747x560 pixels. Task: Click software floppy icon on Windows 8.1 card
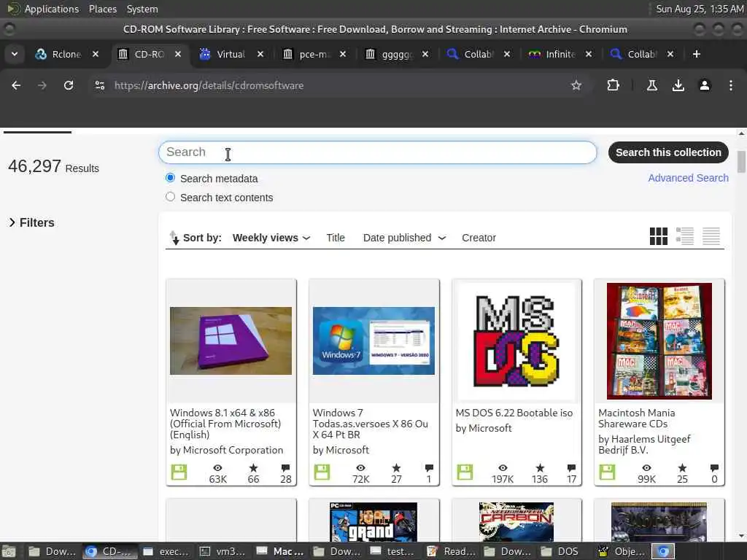[x=179, y=472]
